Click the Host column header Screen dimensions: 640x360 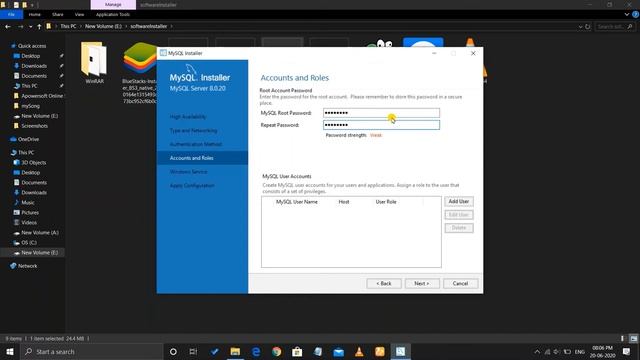pos(344,202)
